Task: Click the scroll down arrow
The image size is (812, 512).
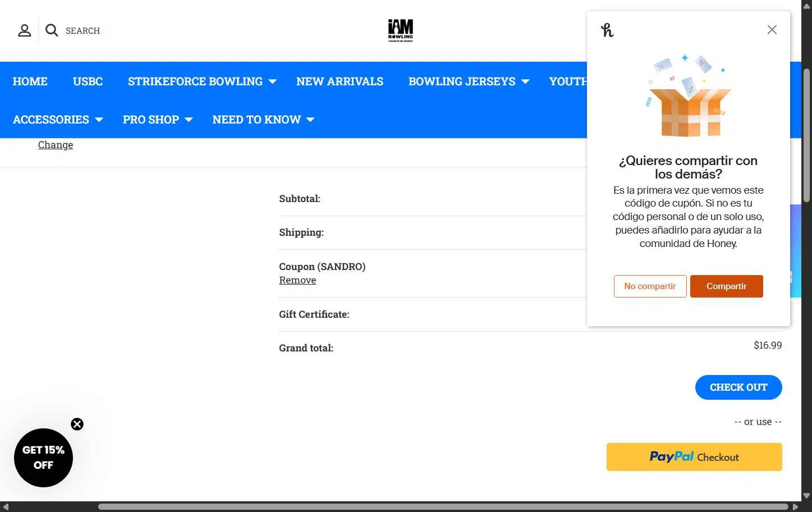Action: click(806, 496)
